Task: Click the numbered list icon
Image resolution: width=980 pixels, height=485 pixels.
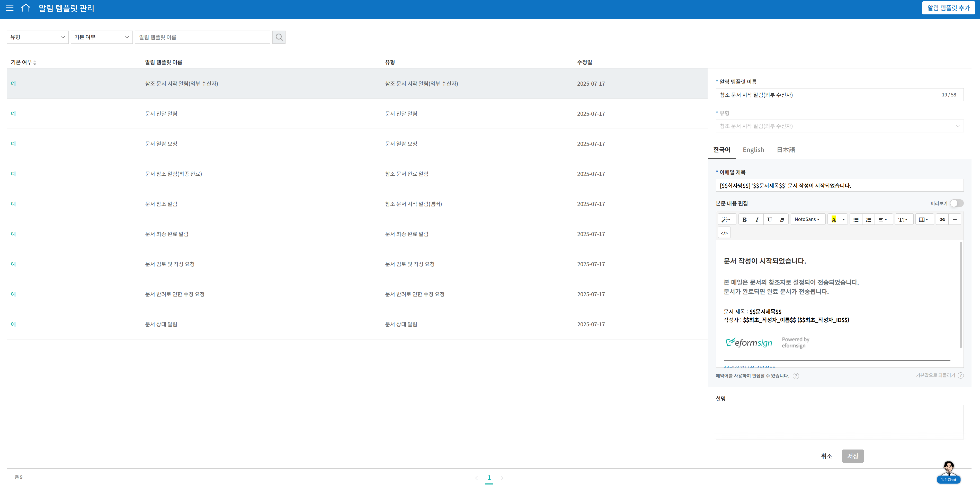Action: (868, 220)
